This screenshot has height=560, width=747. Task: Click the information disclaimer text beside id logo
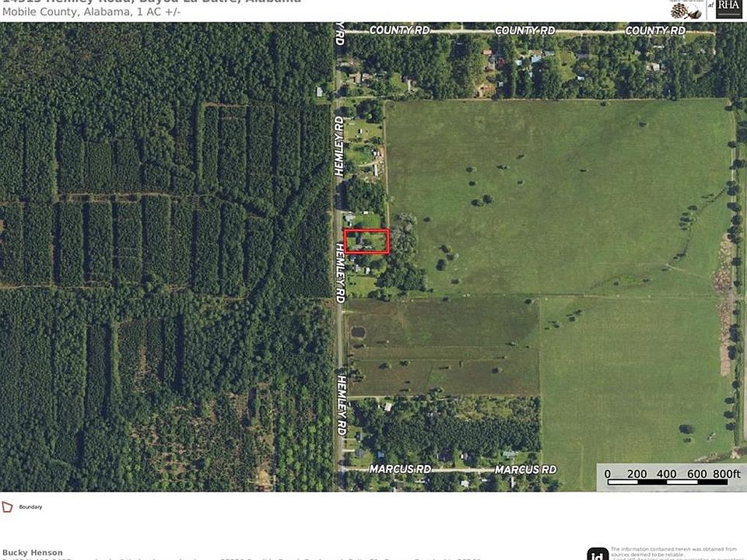click(x=674, y=553)
